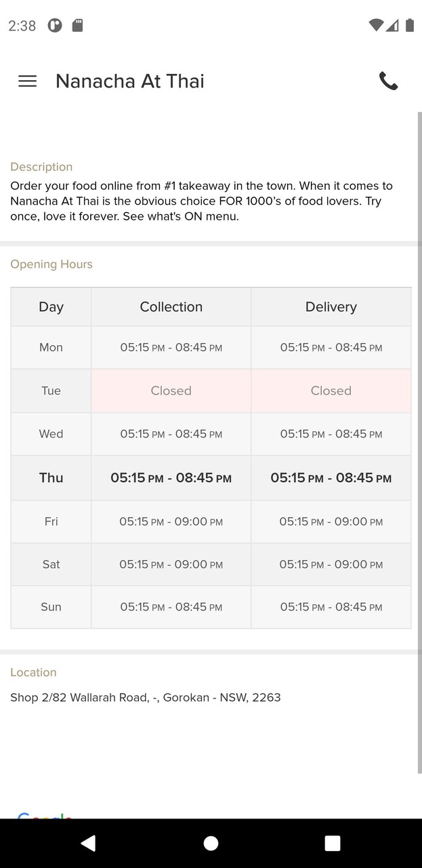Tap the Opening Hours section heading
Image resolution: width=422 pixels, height=868 pixels.
(51, 264)
